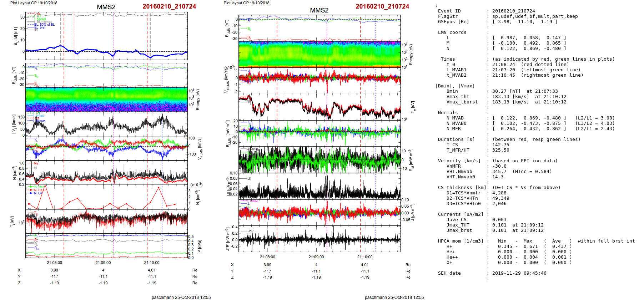Click the electron energy spectrogram in right plot
Viewport: 644px width, 300px height.
320,54
